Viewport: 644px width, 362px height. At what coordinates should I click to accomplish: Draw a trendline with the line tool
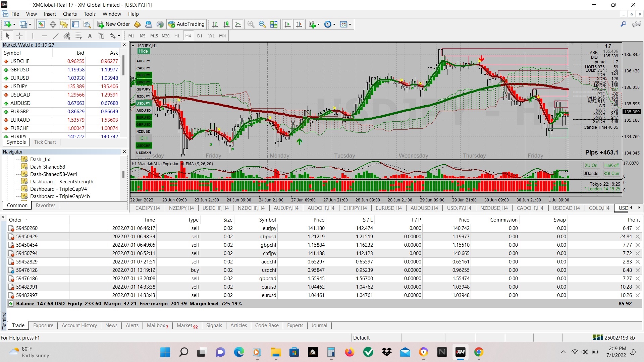point(56,36)
